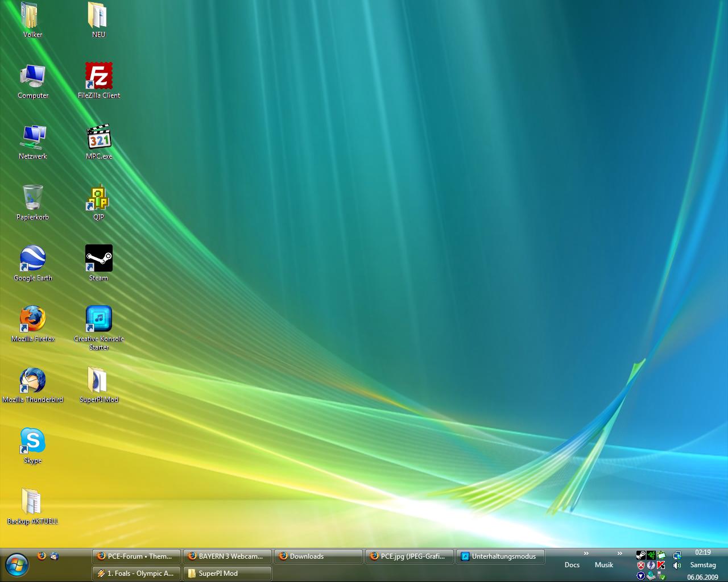
Task: Click the MPC.exe media player icon
Action: click(99, 138)
